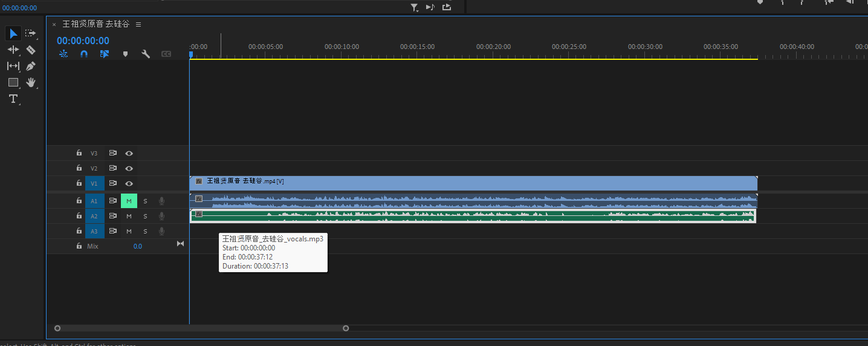Screen dimensions: 868x346
Task: Target the V3 track label
Action: (x=94, y=154)
